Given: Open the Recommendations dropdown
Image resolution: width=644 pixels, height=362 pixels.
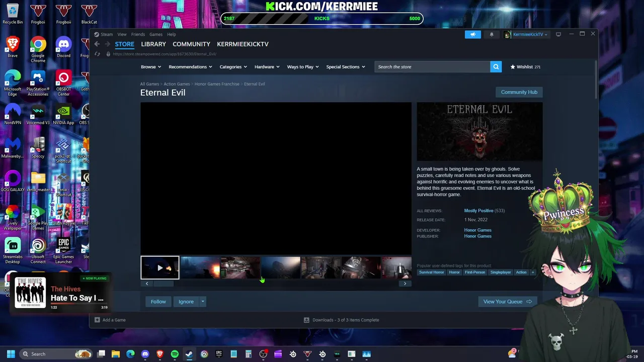Looking at the screenshot, I should pyautogui.click(x=190, y=67).
